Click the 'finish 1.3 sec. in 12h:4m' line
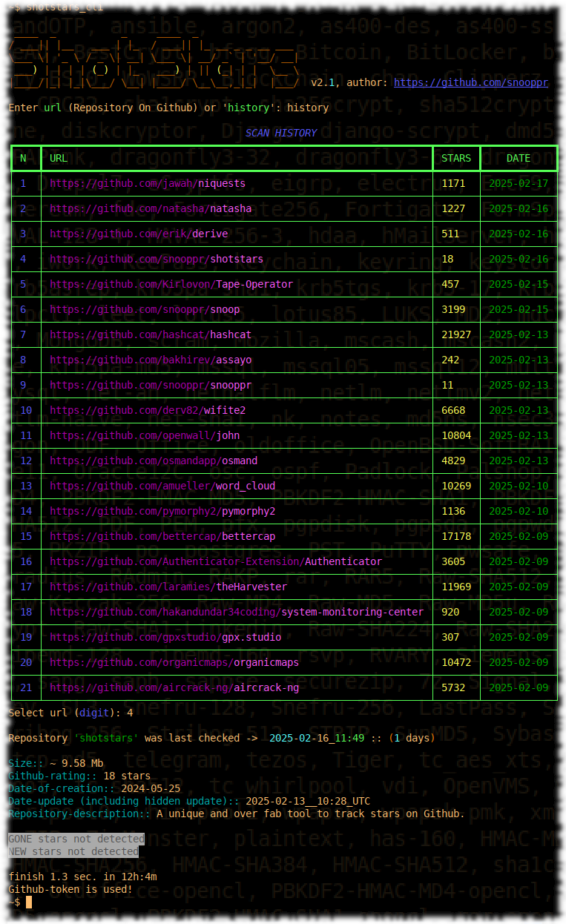 point(82,877)
